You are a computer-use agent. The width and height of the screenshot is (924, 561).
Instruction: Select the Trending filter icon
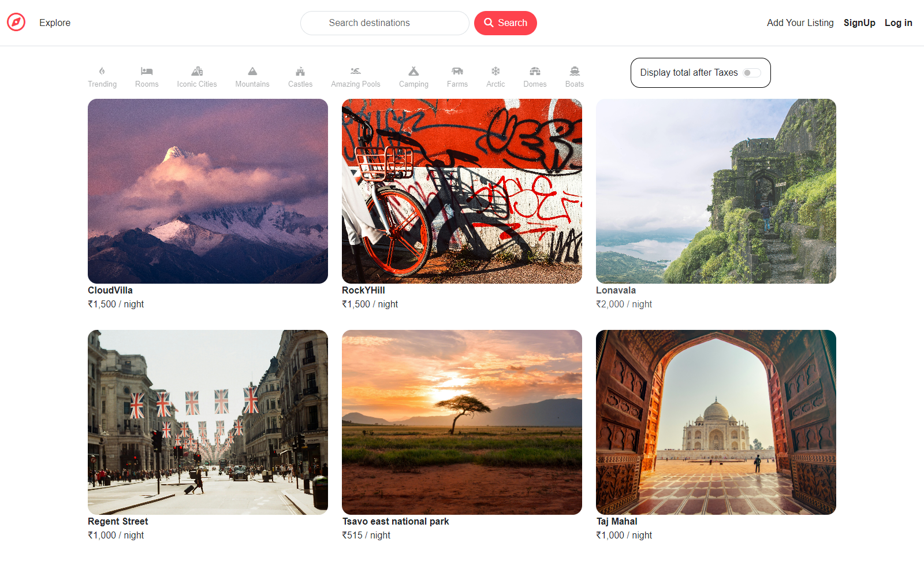click(x=102, y=71)
